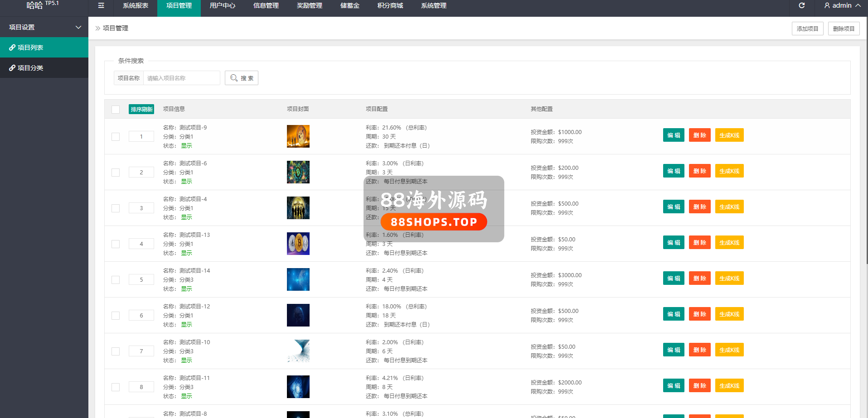Click 生成K线 for 测试项目-12
868x418 pixels.
[729, 314]
